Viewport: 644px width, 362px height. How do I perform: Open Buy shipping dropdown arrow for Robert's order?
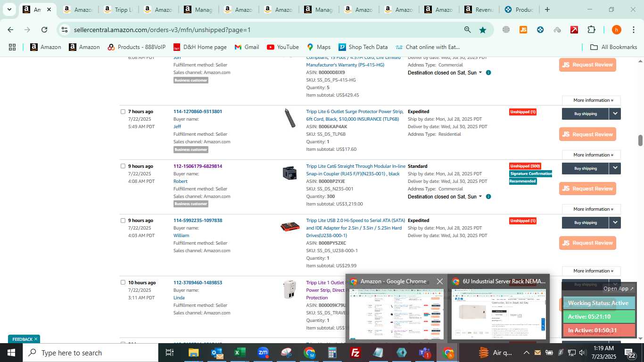(x=615, y=168)
